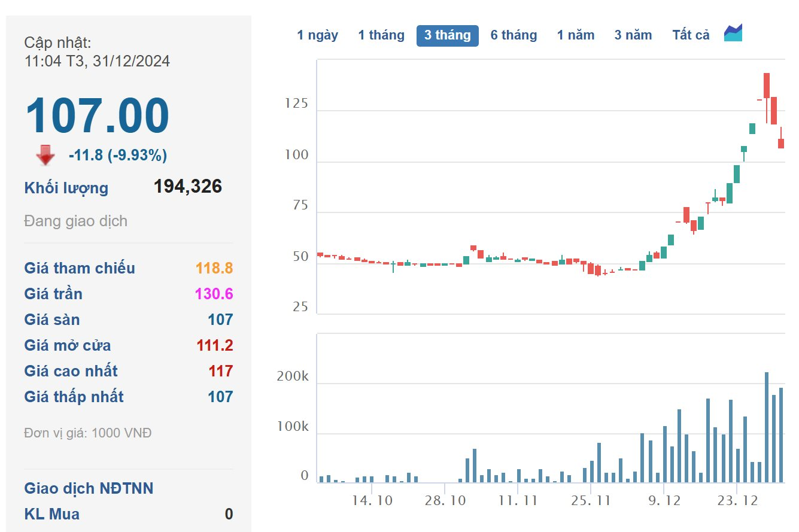The image size is (799, 532).
Task: Click the 11.11 date axis label
Action: pos(518,500)
